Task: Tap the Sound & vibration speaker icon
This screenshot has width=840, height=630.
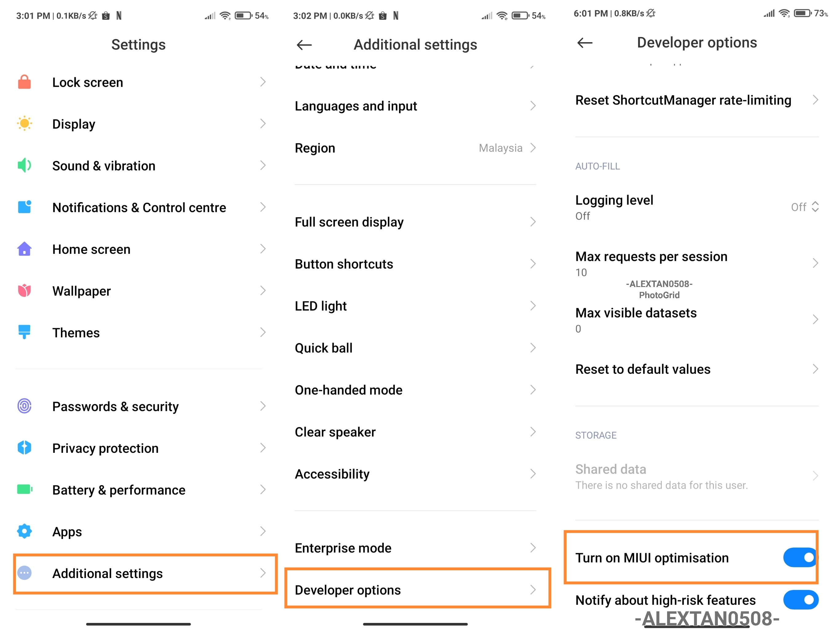Action: click(x=24, y=165)
